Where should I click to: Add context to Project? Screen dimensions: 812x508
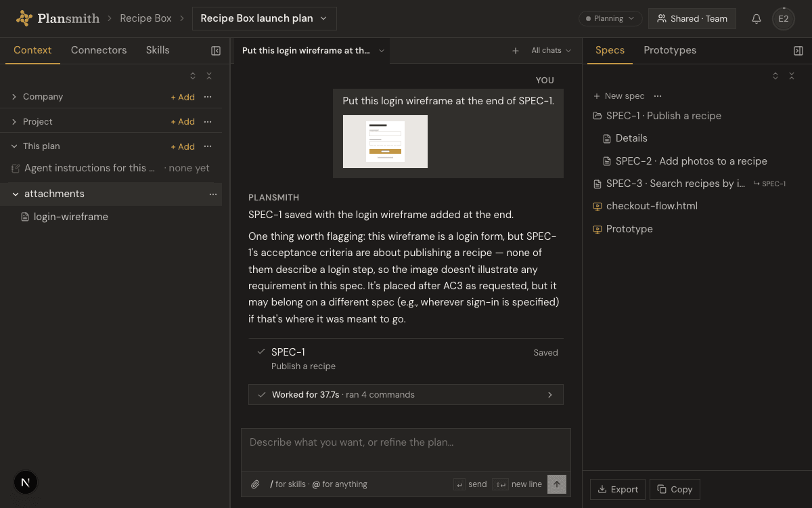[x=183, y=122]
